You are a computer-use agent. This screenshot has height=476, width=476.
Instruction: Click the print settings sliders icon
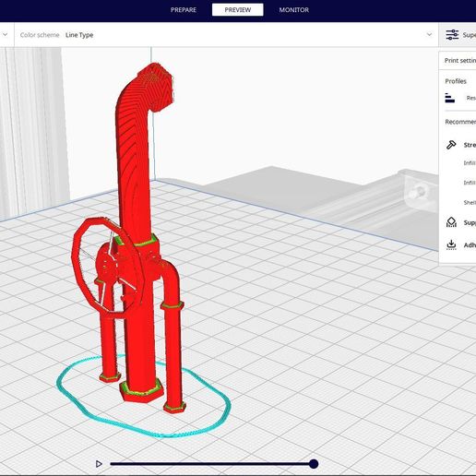pyautogui.click(x=452, y=35)
